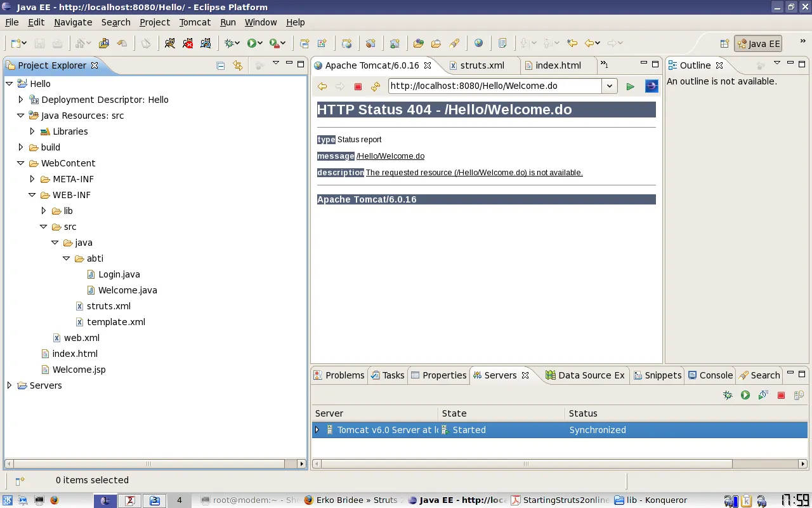This screenshot has height=508, width=812.
Task: Open the Web Browser globe toolbar icon
Action: click(x=478, y=43)
